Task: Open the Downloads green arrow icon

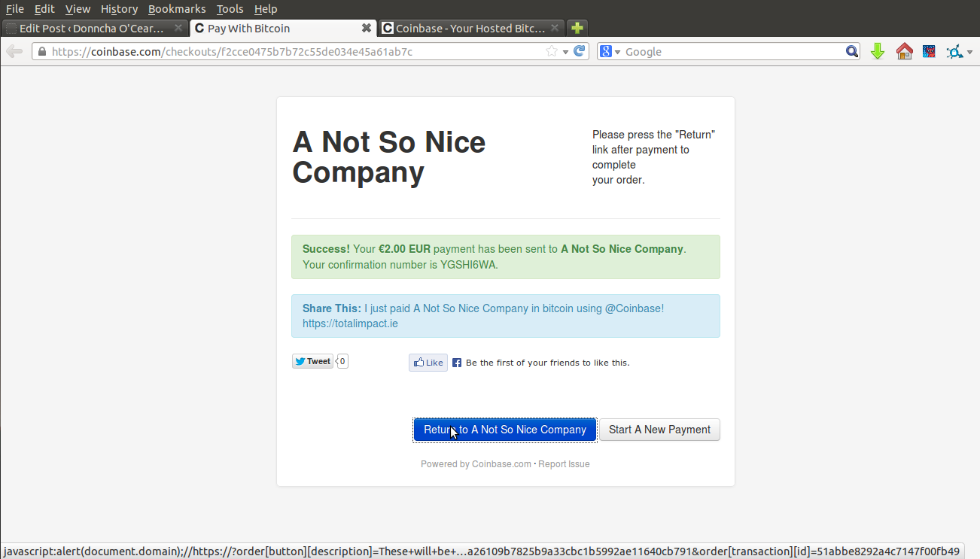Action: 877,51
